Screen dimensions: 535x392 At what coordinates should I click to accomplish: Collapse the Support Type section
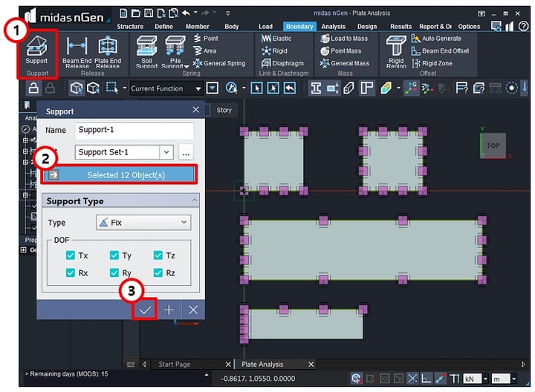(194, 200)
